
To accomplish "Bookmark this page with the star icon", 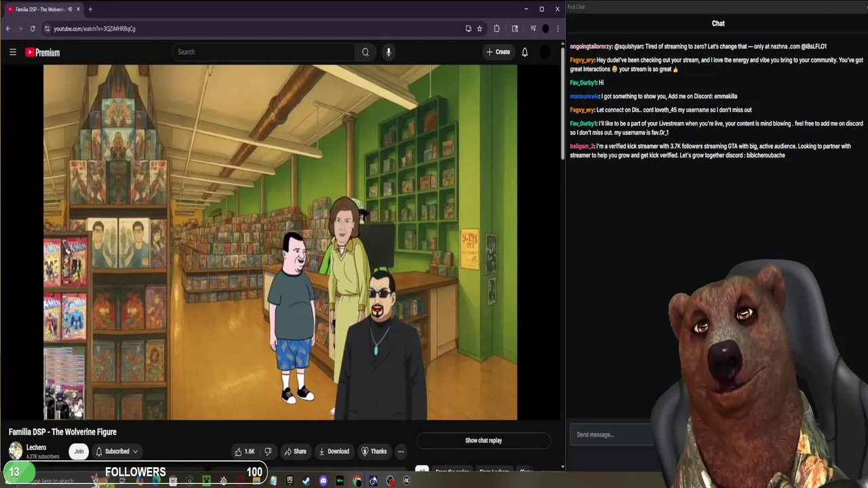I will (x=479, y=28).
